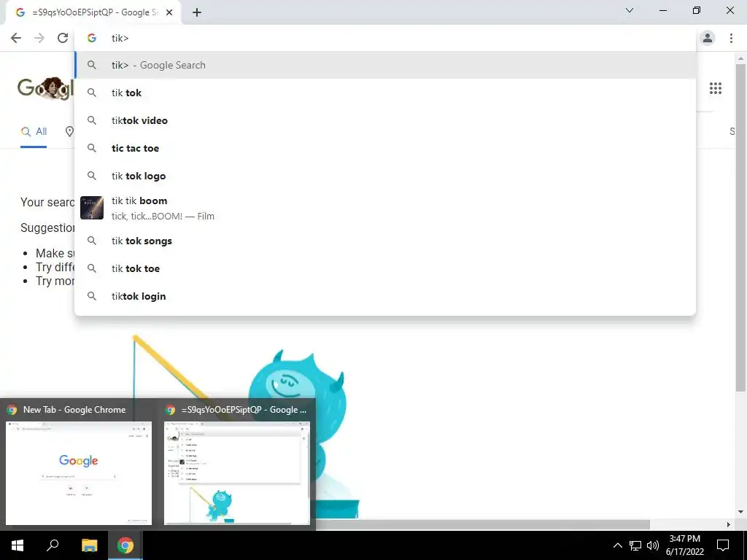747x560 pixels.
Task: Click the Chrome taskbar icon
Action: (x=125, y=545)
